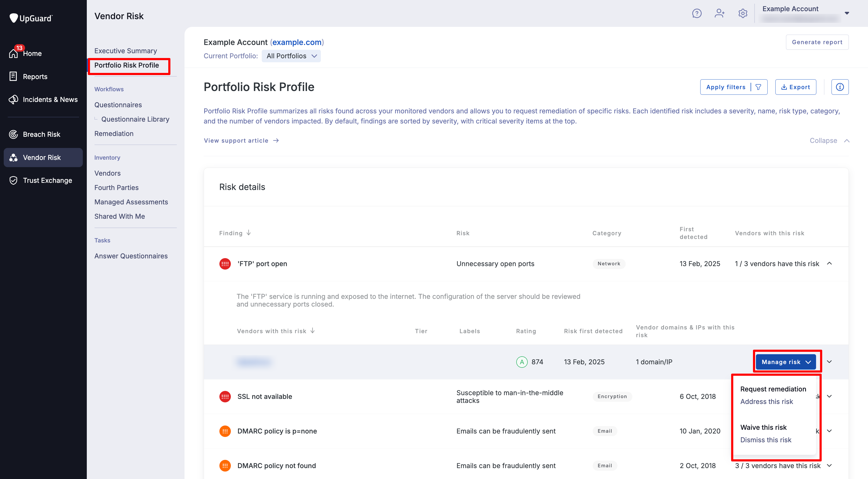The height and width of the screenshot is (479, 868).
Task: Open the All Portfolios dropdown
Action: [x=291, y=56]
